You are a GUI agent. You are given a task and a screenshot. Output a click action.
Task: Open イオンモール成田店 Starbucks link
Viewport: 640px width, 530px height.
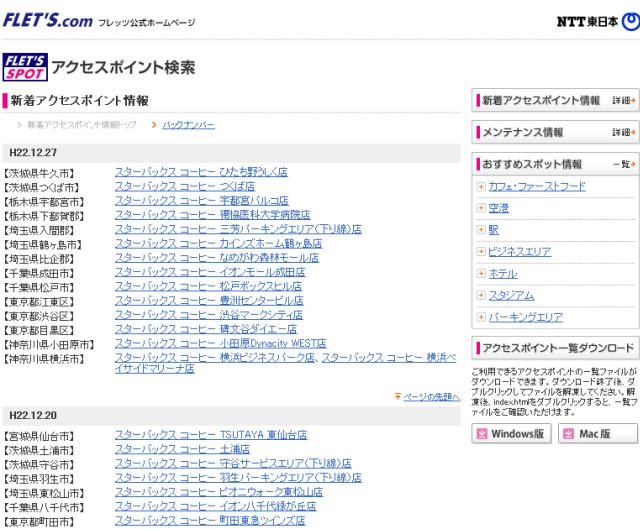(x=210, y=272)
